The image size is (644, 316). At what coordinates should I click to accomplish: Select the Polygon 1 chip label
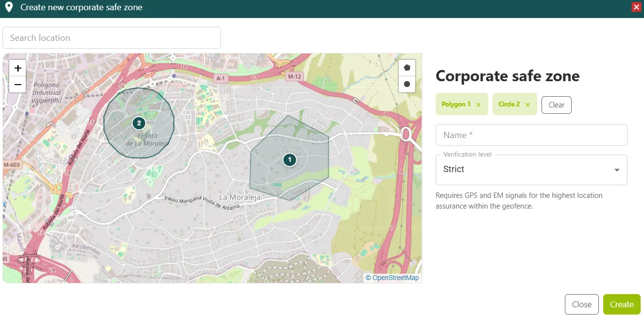tap(456, 105)
